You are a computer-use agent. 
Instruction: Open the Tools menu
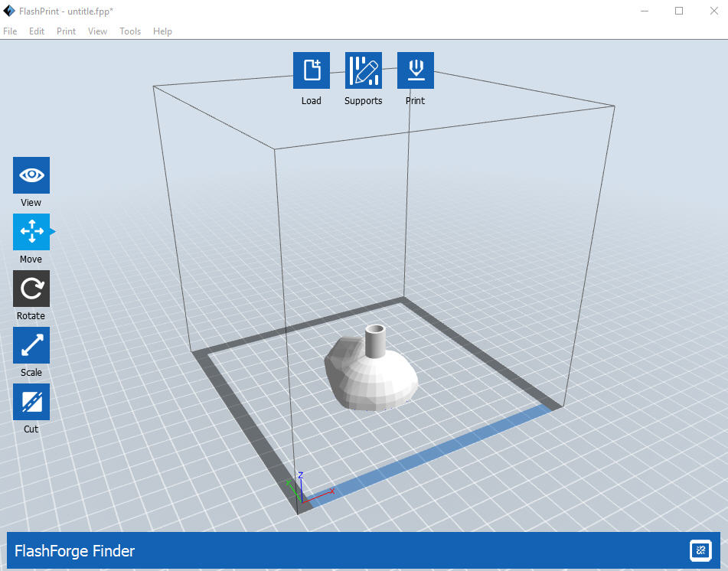130,31
